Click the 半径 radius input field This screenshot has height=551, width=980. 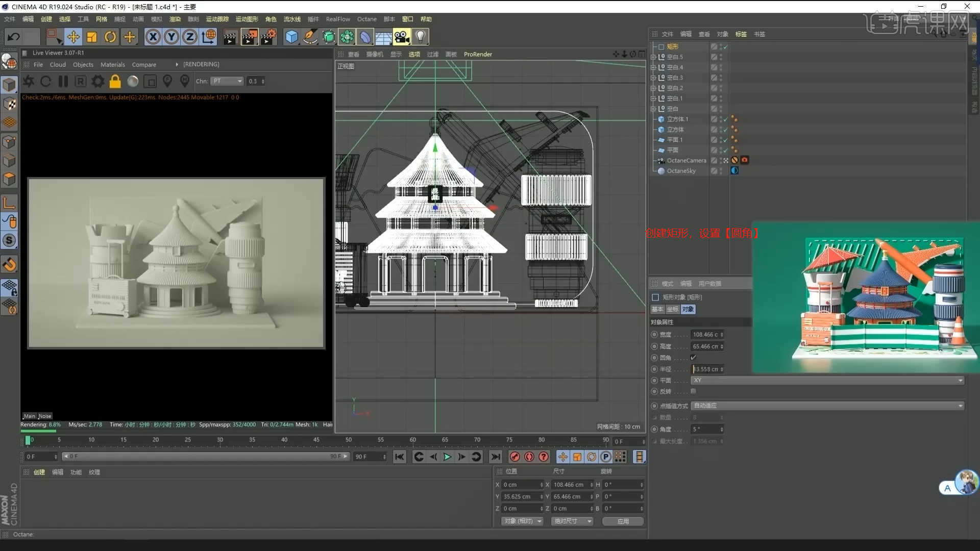[x=706, y=369]
